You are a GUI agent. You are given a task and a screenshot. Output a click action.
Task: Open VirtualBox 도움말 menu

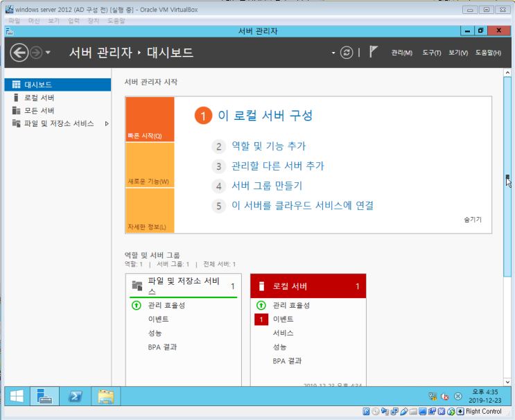click(116, 21)
